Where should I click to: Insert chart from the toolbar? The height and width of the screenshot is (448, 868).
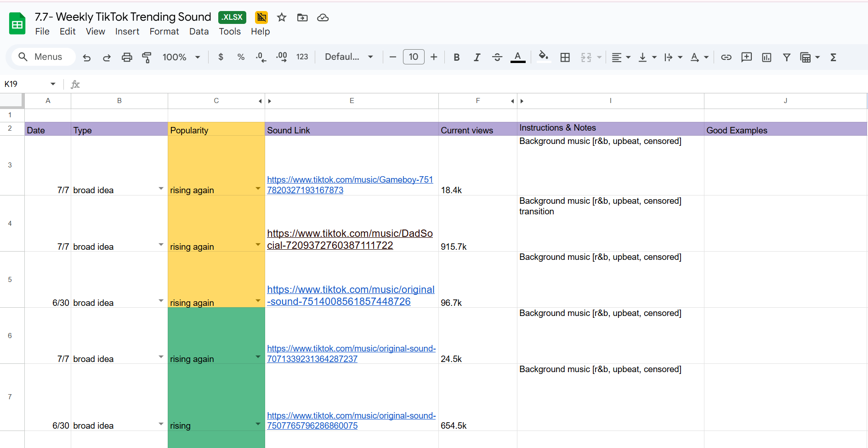pyautogui.click(x=766, y=57)
